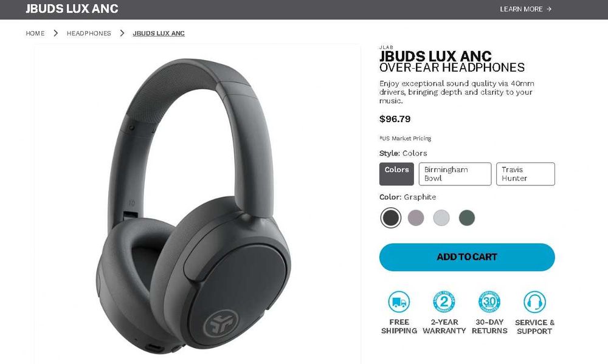Choose the Graphite color swatch
The width and height of the screenshot is (608, 364).
click(390, 218)
